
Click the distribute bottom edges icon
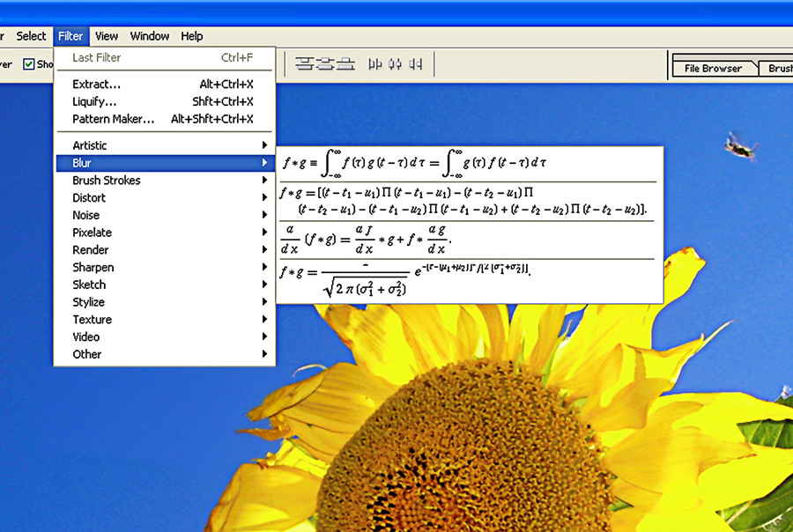pos(345,64)
